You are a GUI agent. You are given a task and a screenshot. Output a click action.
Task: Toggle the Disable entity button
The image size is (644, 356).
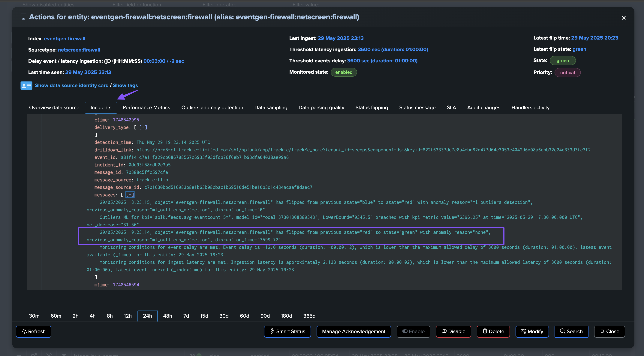click(453, 331)
